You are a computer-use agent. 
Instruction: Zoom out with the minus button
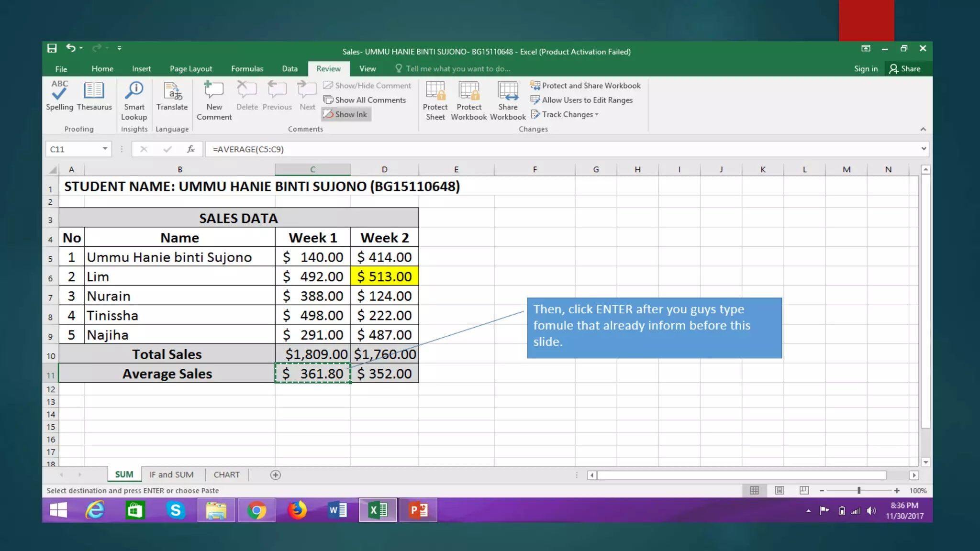point(822,491)
